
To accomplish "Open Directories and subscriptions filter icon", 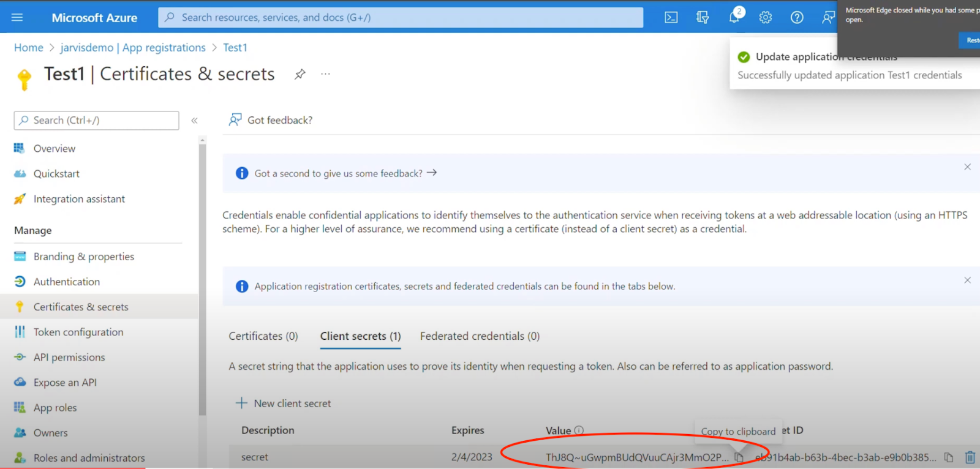I will (703, 18).
